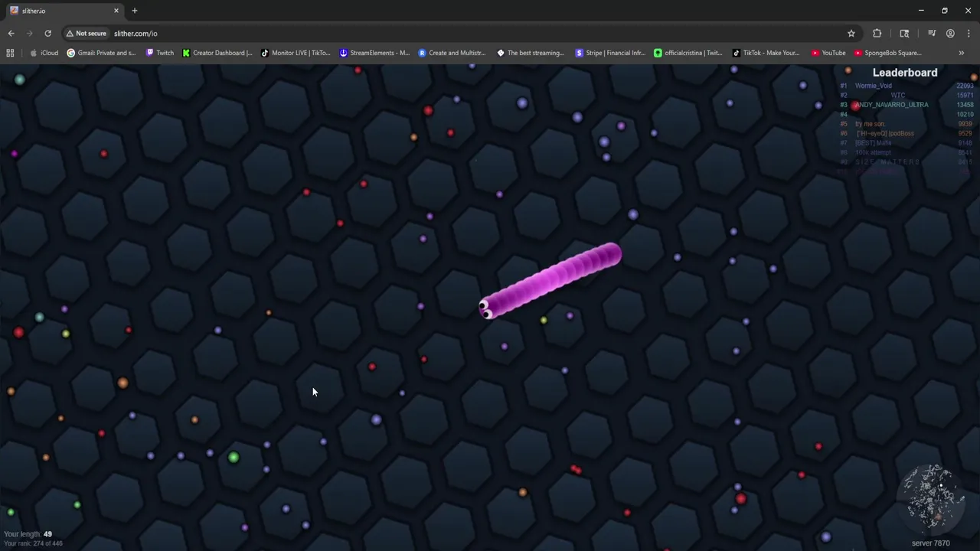Open the SpongeBob SquarePants bookmark
Screen dimensions: 980x551
887,53
